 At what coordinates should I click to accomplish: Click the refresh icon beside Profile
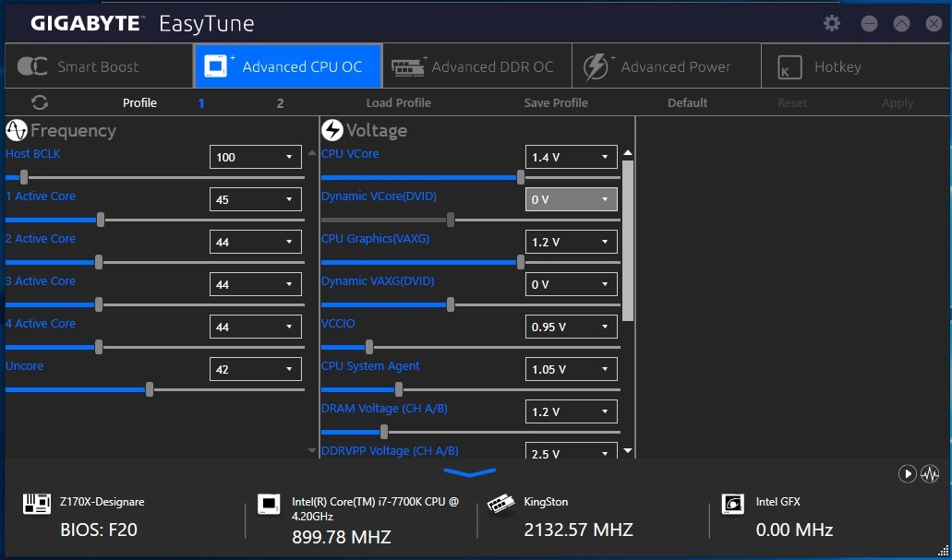pyautogui.click(x=40, y=102)
